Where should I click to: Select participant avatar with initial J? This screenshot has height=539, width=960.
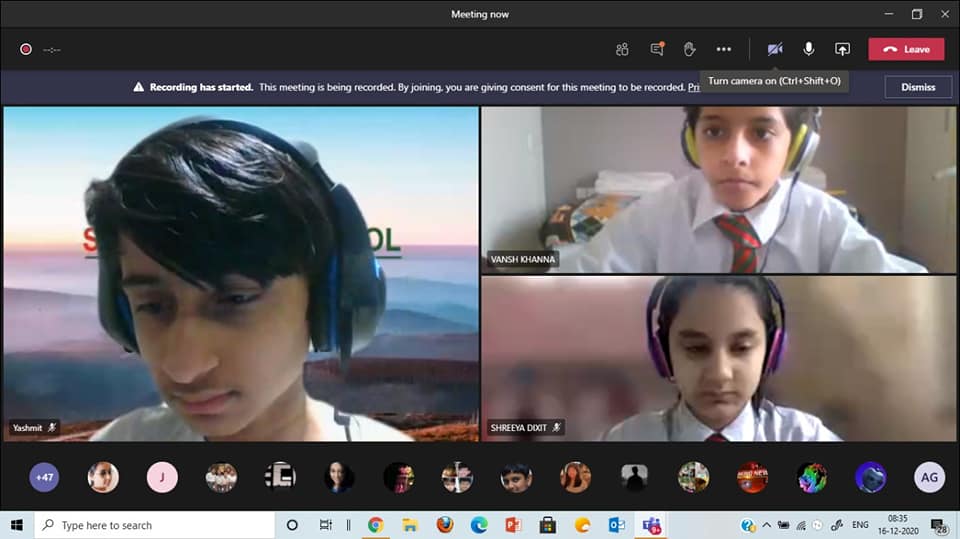coord(162,477)
